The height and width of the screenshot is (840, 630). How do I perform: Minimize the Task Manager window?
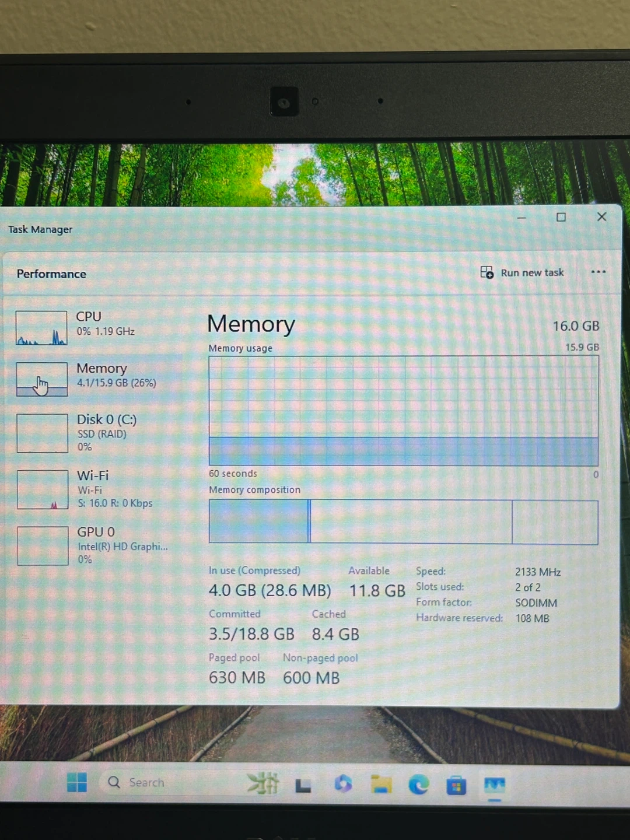point(521,218)
